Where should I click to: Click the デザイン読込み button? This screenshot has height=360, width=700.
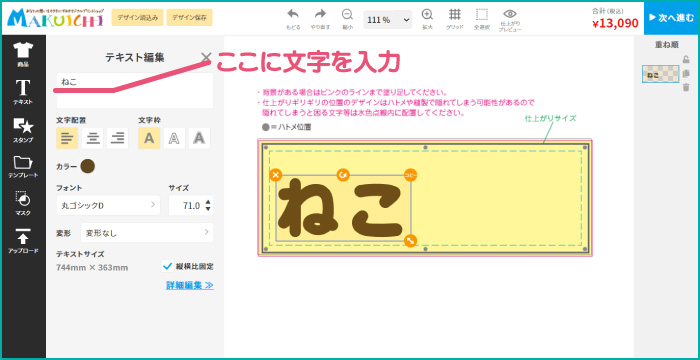tap(138, 17)
